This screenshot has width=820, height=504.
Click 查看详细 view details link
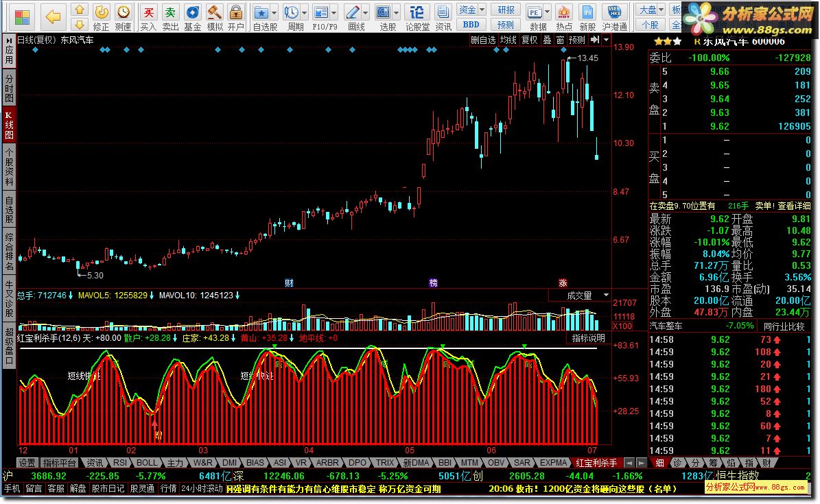(x=793, y=206)
